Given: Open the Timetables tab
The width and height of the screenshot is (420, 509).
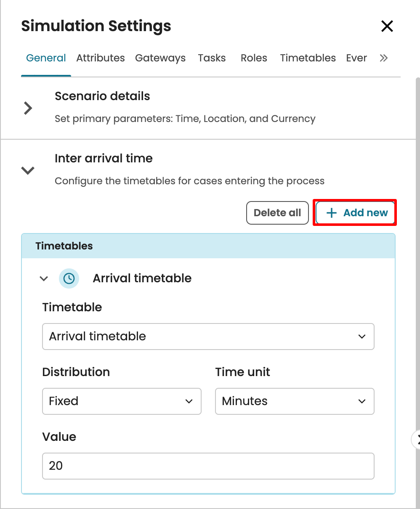Looking at the screenshot, I should pyautogui.click(x=308, y=58).
